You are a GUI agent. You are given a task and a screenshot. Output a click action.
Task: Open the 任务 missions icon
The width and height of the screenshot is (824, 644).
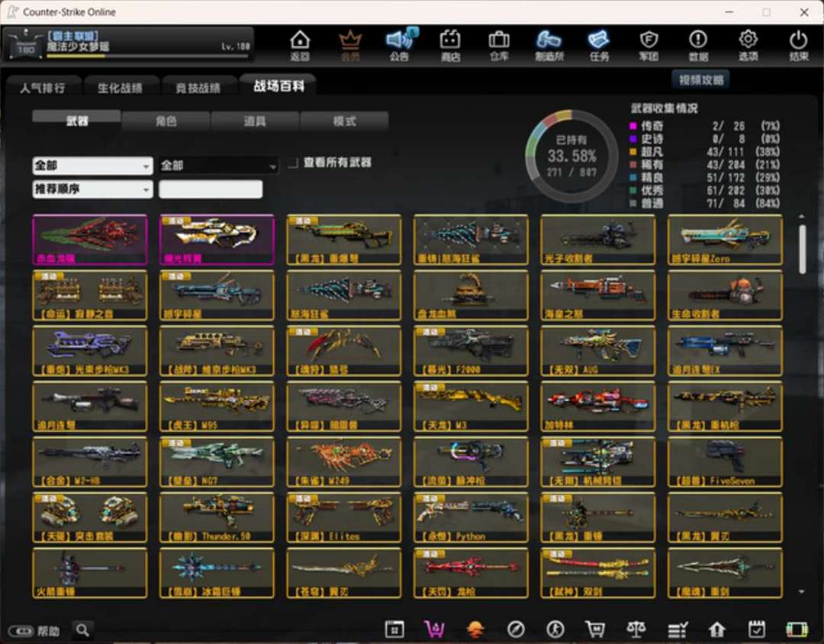[599, 44]
